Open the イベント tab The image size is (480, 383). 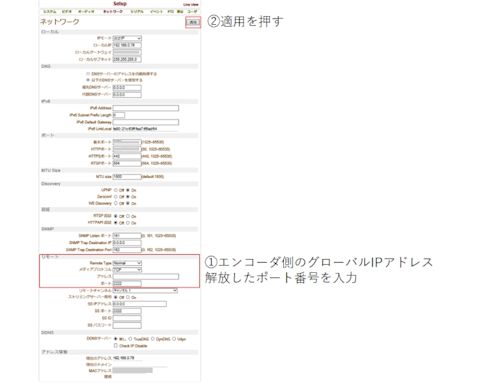[156, 12]
